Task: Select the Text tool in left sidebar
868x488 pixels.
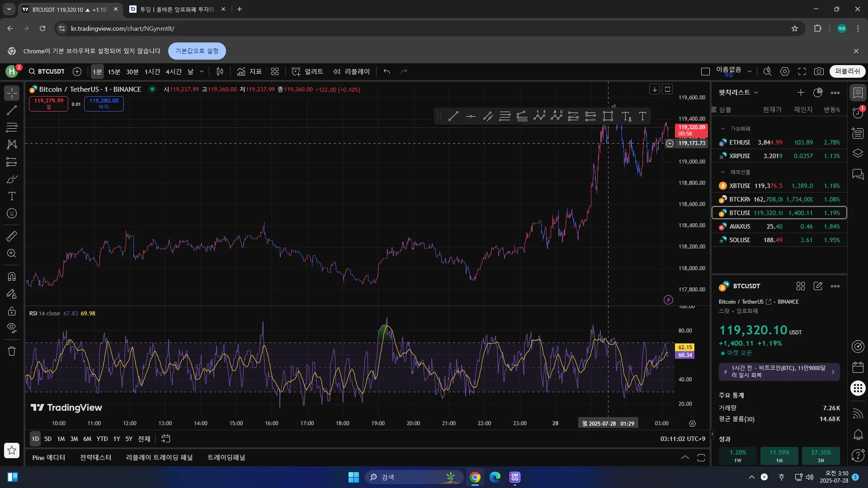Action: tap(12, 196)
